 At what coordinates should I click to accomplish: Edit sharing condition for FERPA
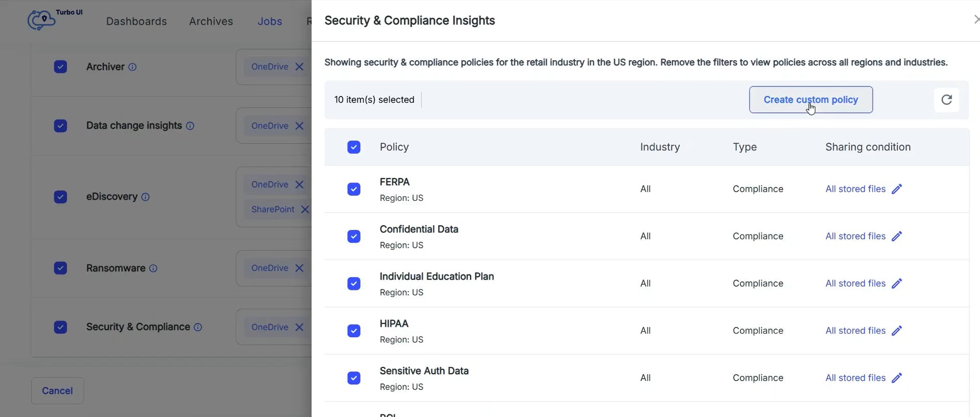click(897, 189)
